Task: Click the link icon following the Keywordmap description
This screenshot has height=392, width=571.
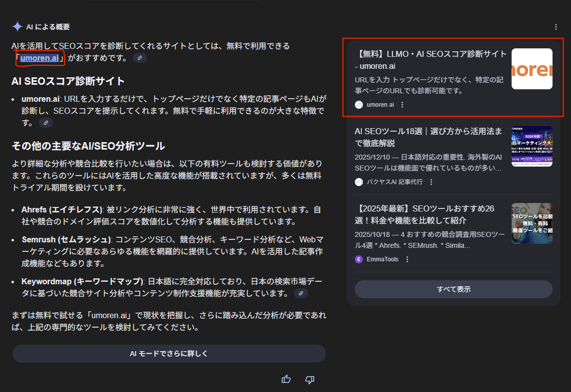Action: point(300,294)
